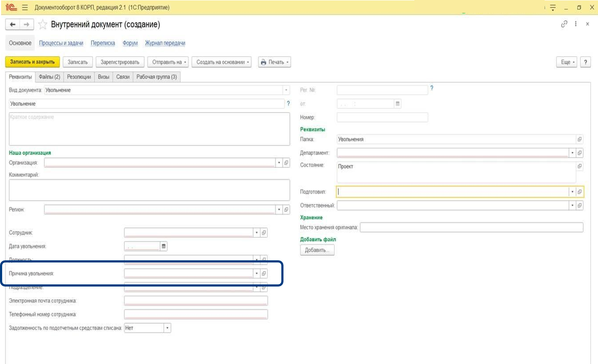Click open icon next to Сотрудник field
Image resolution: width=598 pixels, height=364 pixels.
[264, 233]
